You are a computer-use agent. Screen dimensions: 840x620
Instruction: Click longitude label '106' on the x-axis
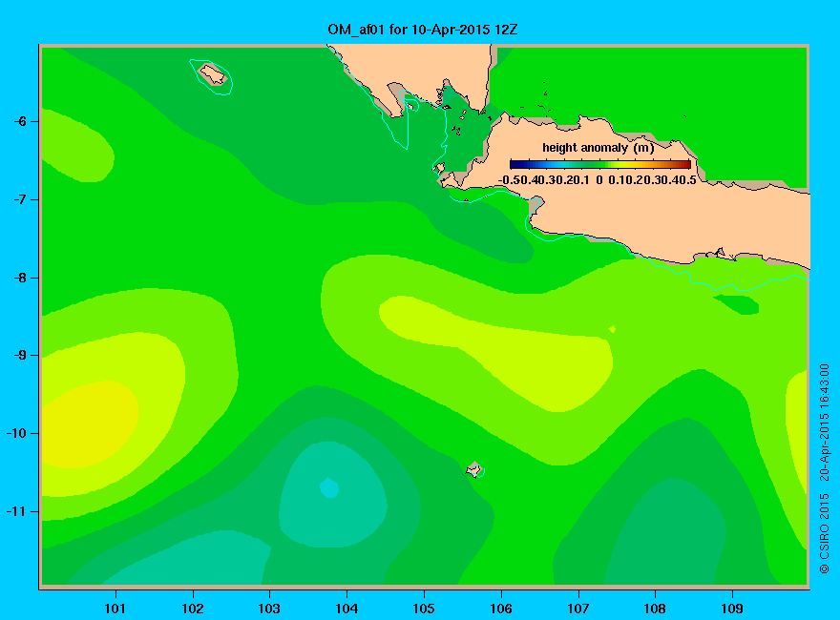coord(501,609)
